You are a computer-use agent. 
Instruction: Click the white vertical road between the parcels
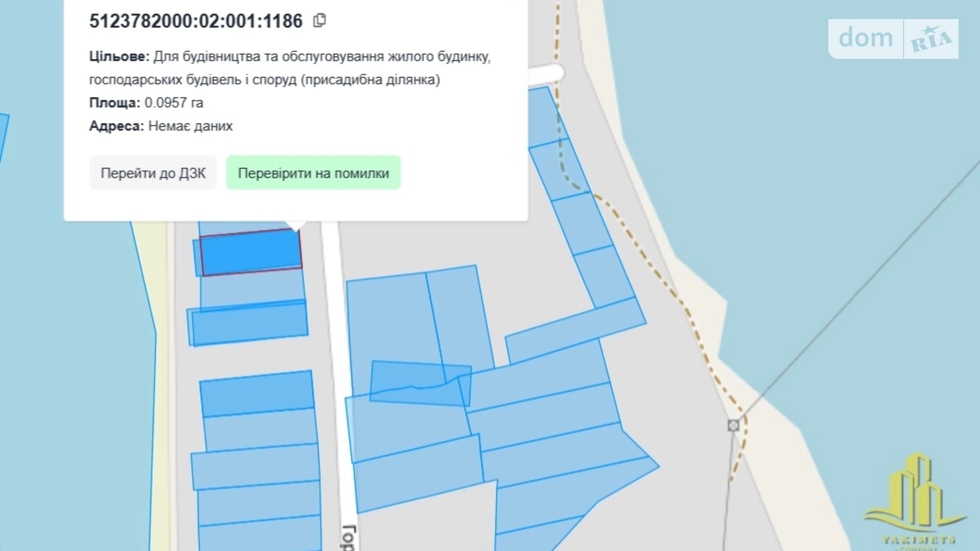point(339,371)
